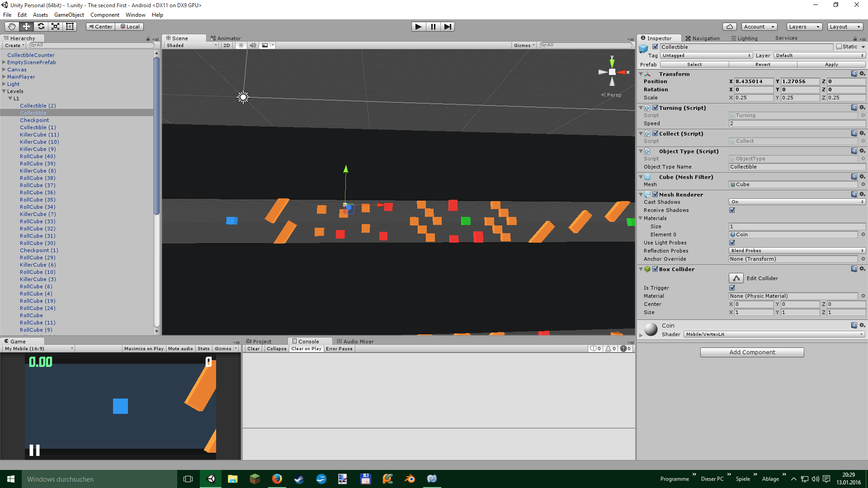Open the Cloud services button

tap(729, 27)
